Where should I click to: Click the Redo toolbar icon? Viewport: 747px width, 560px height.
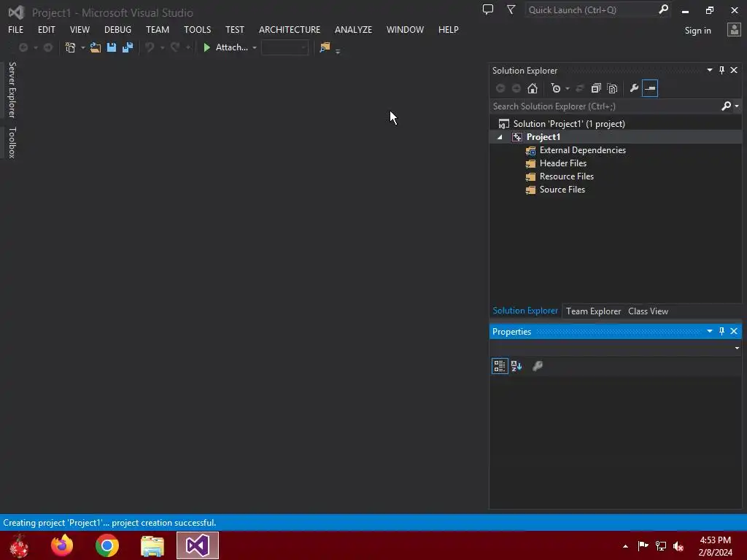175,47
